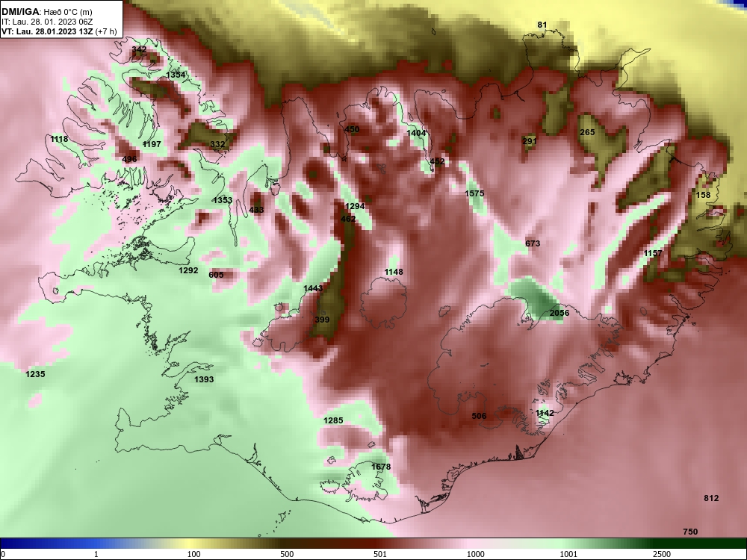Image resolution: width=747 pixels, height=560 pixels.
Task: Click the title text 'DMI/IGA: Hæð 0°C (m)'
Action: click(46, 12)
